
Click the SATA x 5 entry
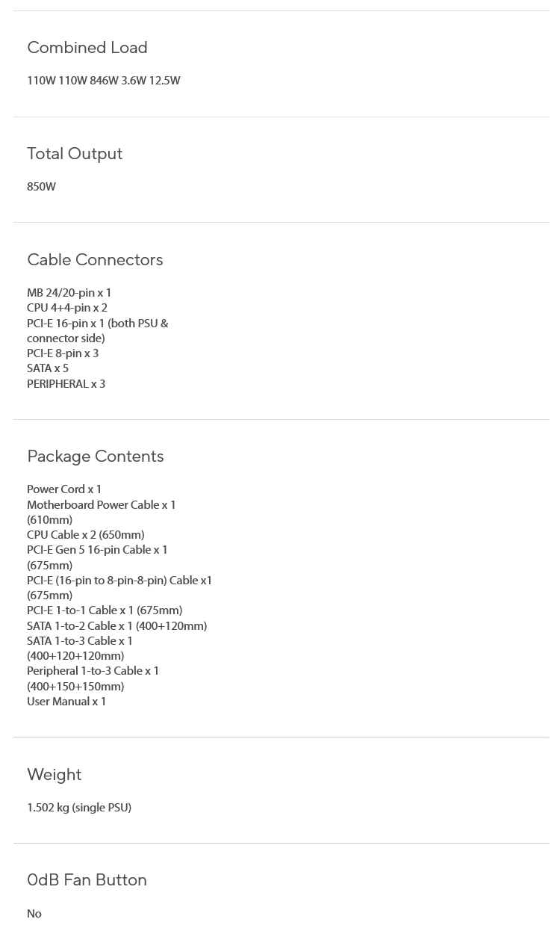48,368
